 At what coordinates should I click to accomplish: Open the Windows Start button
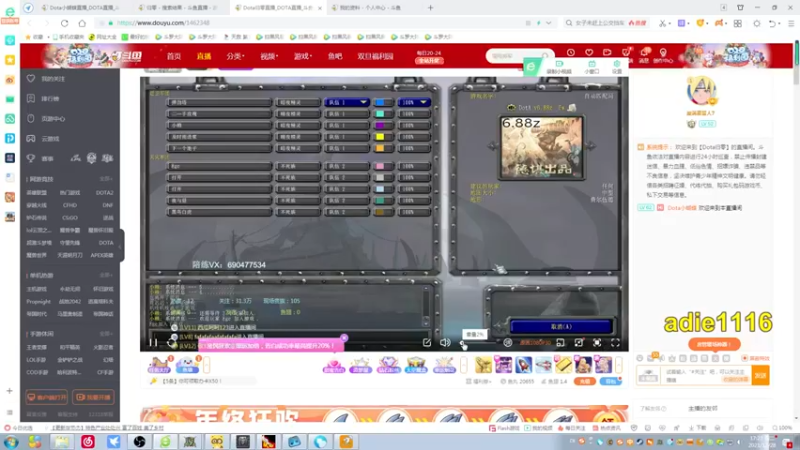11,441
